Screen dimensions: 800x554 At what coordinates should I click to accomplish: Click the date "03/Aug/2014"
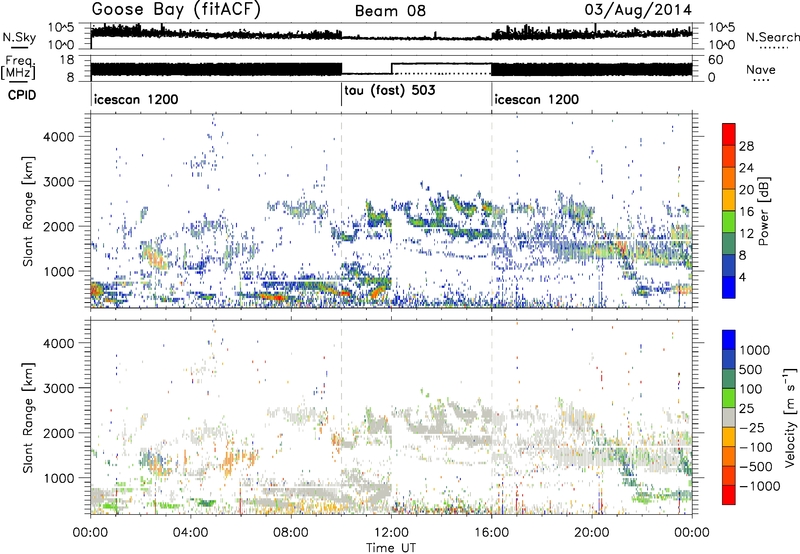click(x=638, y=10)
